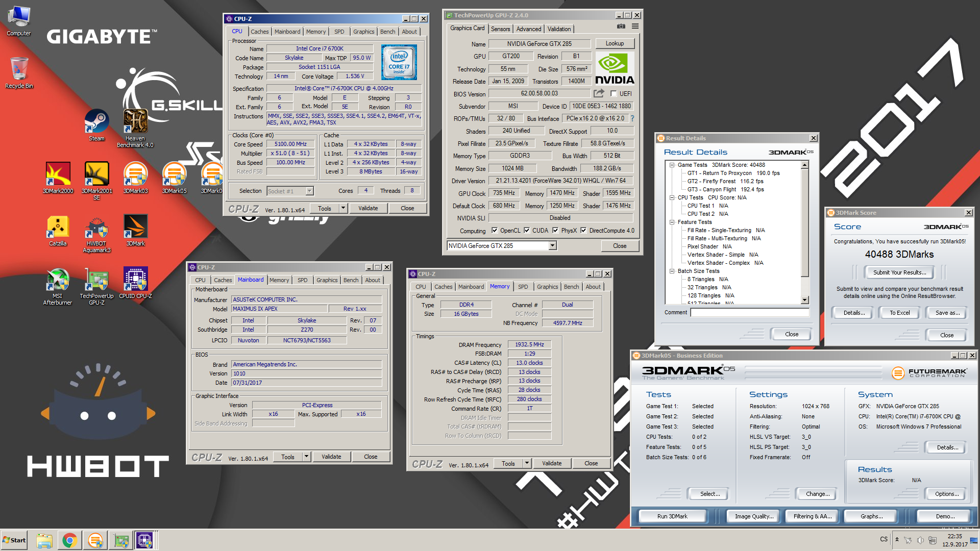The height and width of the screenshot is (551, 980).
Task: Open the GPU selector dropdown in GPU-Z
Action: tap(552, 246)
